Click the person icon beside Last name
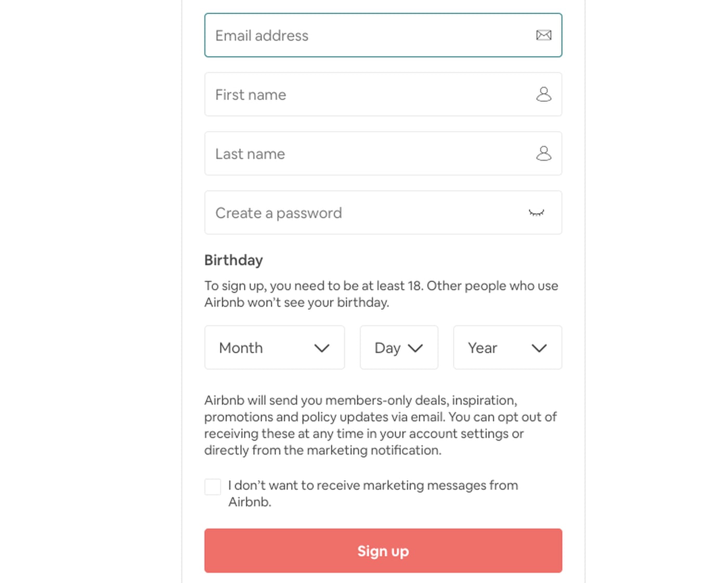 coord(544,154)
